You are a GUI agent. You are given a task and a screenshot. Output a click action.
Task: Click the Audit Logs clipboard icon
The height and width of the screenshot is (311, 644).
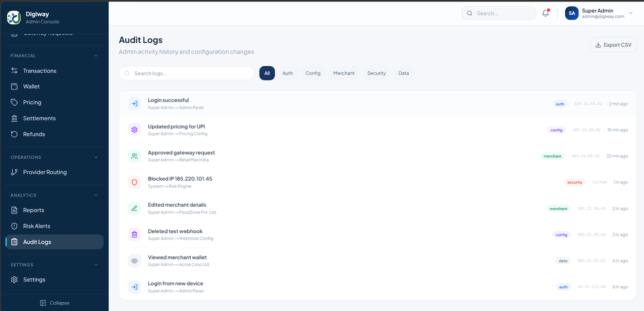click(14, 242)
